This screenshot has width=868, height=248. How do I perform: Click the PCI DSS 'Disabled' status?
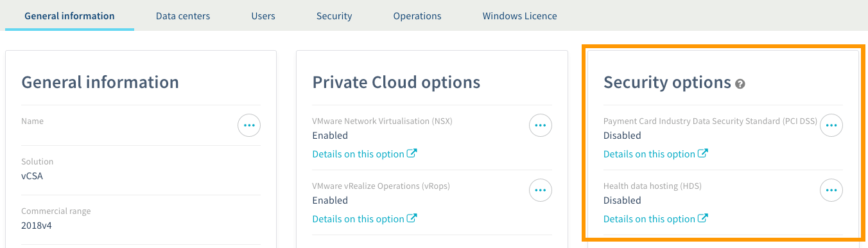coord(622,136)
